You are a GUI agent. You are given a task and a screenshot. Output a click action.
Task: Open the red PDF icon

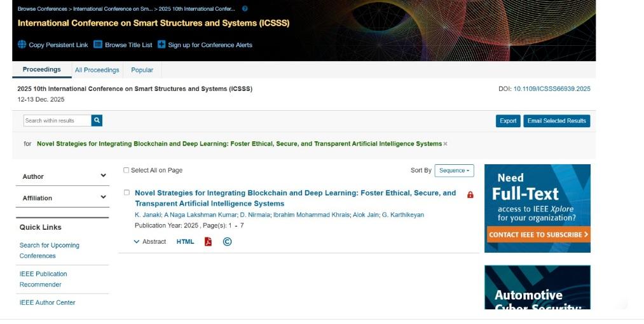tap(208, 242)
